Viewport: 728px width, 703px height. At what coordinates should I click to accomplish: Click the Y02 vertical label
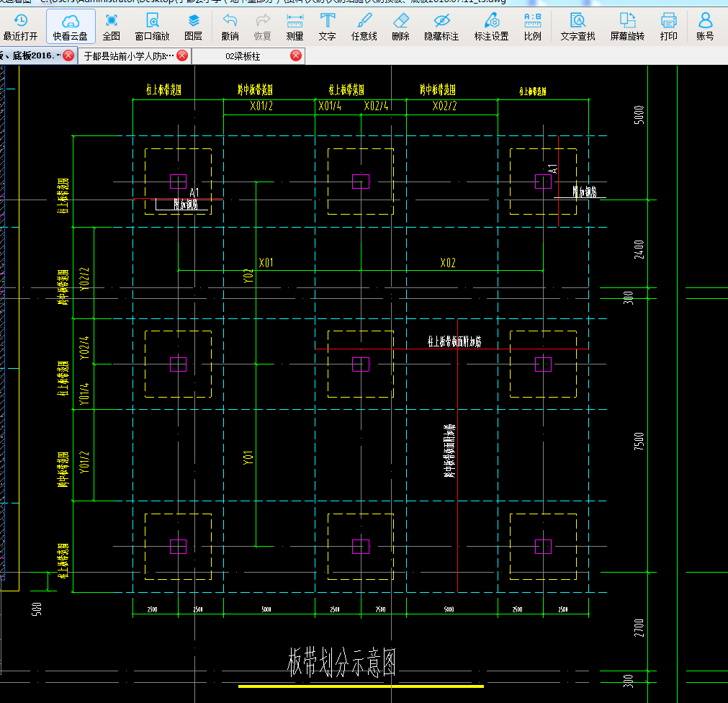click(x=248, y=275)
